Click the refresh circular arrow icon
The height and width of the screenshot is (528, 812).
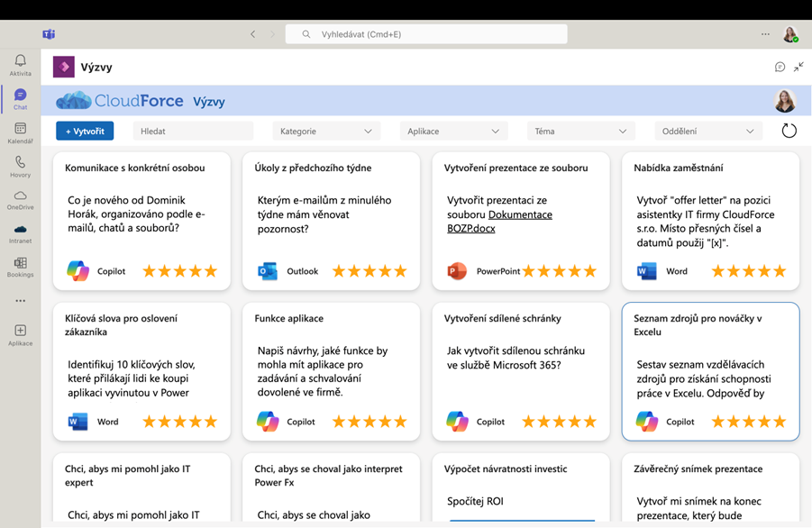[x=789, y=131]
